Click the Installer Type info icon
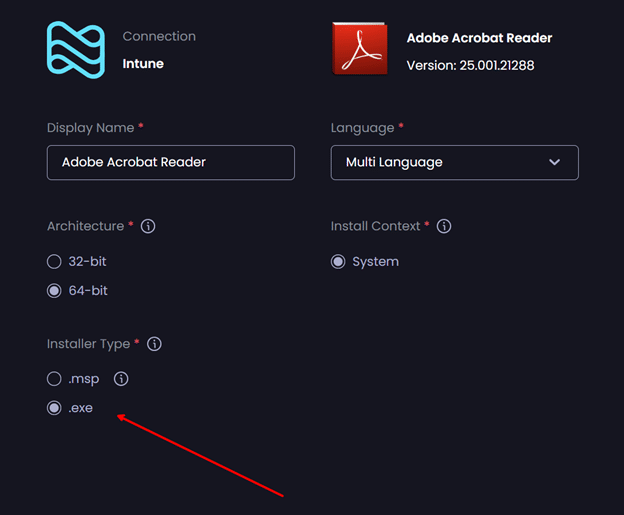624x515 pixels. [x=154, y=344]
